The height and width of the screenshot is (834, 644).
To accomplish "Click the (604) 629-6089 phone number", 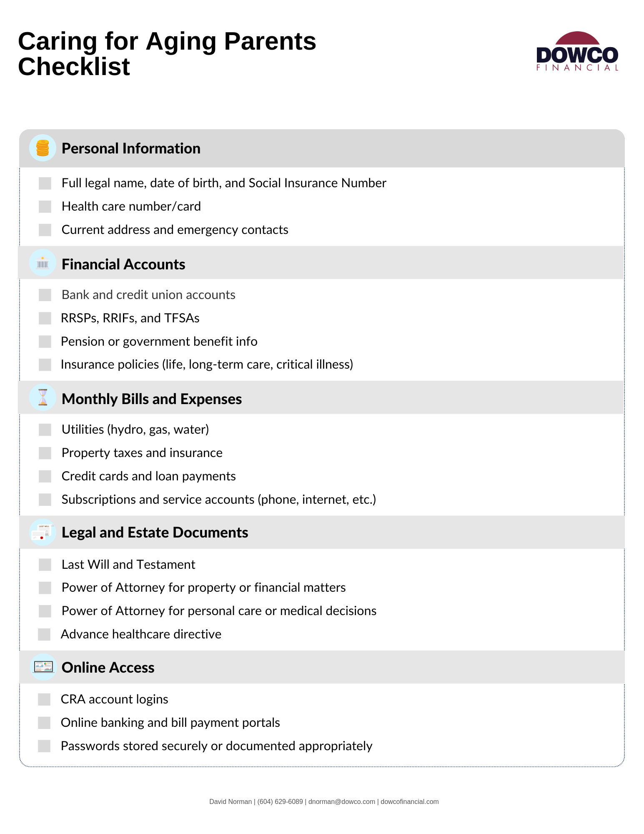I will (x=280, y=801).
